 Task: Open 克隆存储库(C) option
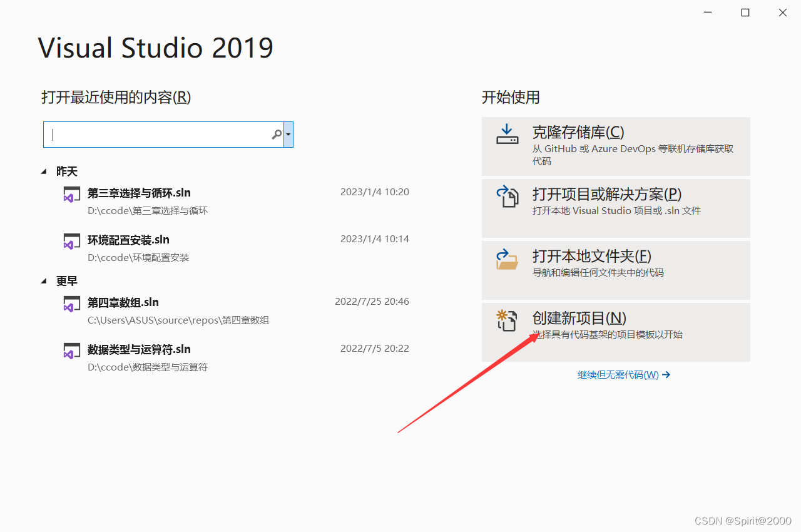point(616,146)
